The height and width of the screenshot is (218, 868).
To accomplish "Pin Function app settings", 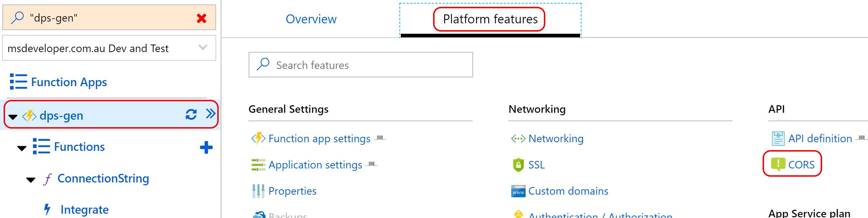I will [380, 138].
